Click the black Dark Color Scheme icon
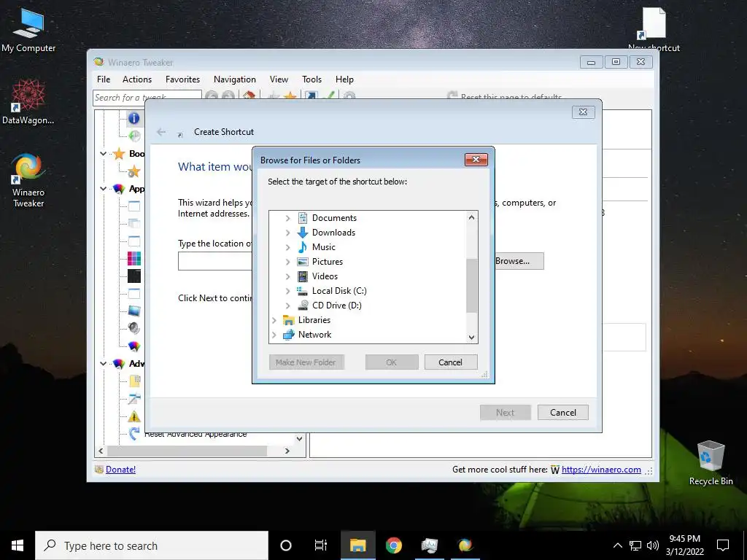This screenshot has width=747, height=560. (x=134, y=276)
